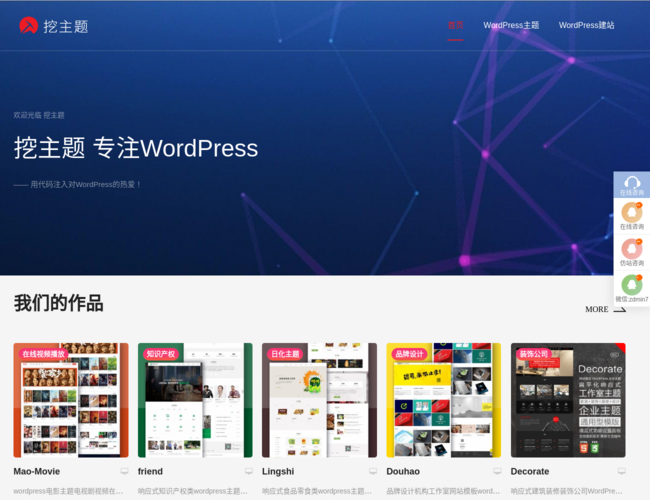View the Mao-Movie theme preview thumbnail
Image resolution: width=650 pixels, height=500 pixels.
(x=71, y=400)
